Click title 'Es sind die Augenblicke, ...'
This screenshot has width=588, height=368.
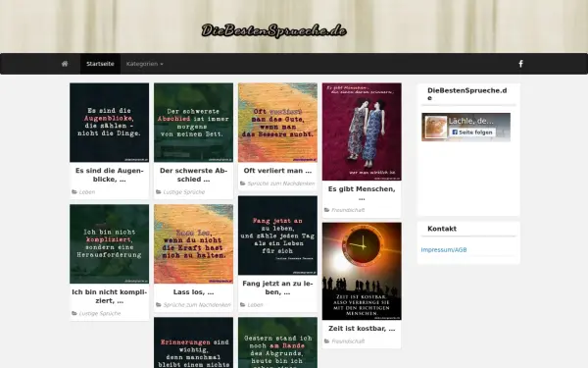109,175
